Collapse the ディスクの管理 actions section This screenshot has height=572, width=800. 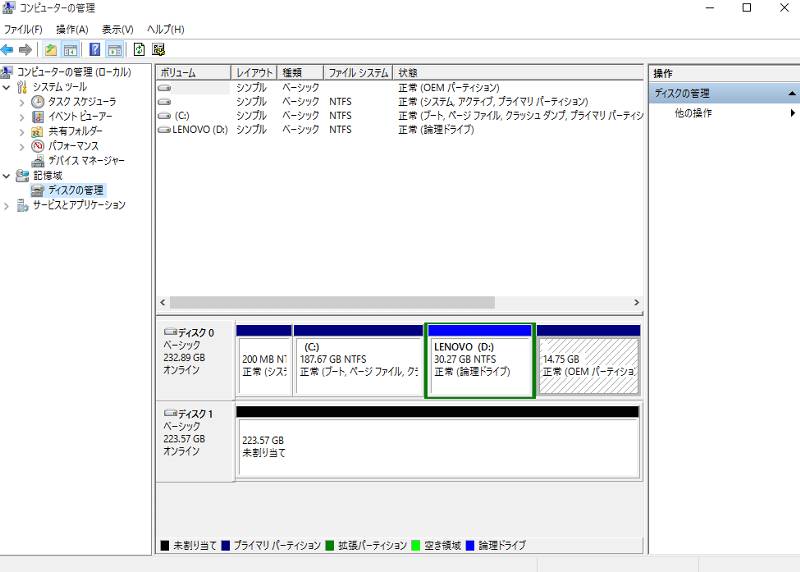(791, 93)
